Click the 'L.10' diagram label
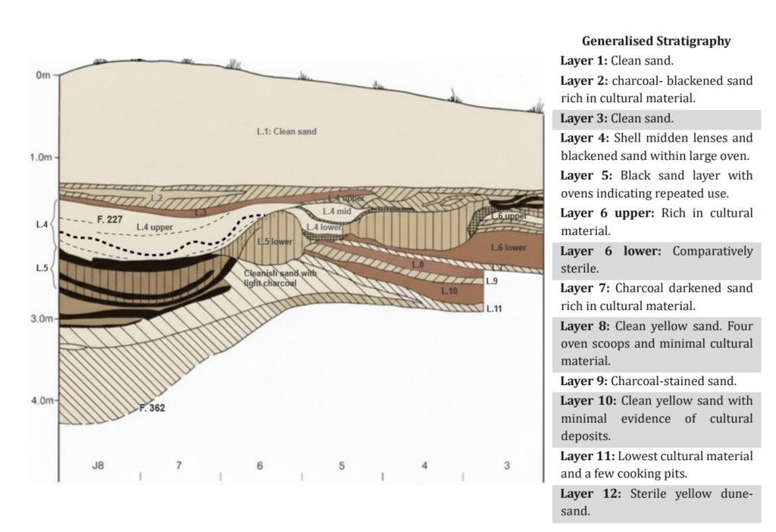Screen dimensions: 776x532 (x=449, y=291)
